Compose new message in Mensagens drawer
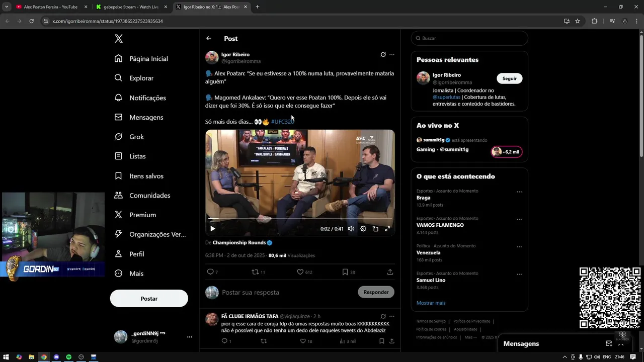 pyautogui.click(x=609, y=344)
